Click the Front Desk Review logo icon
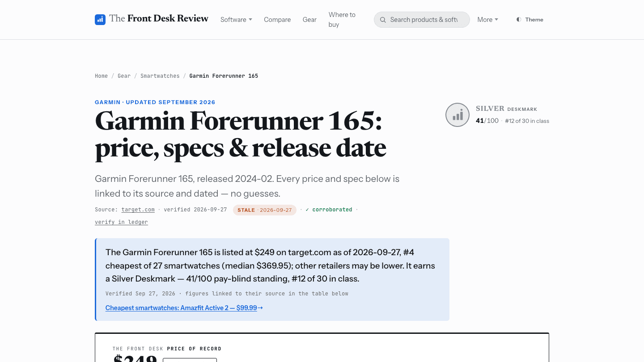644x362 pixels. 100,19
